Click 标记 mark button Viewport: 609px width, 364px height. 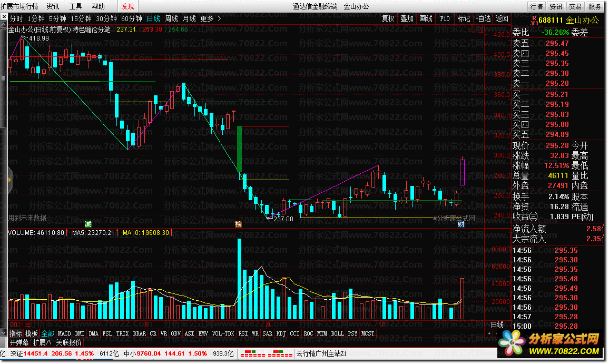pyautogui.click(x=464, y=18)
